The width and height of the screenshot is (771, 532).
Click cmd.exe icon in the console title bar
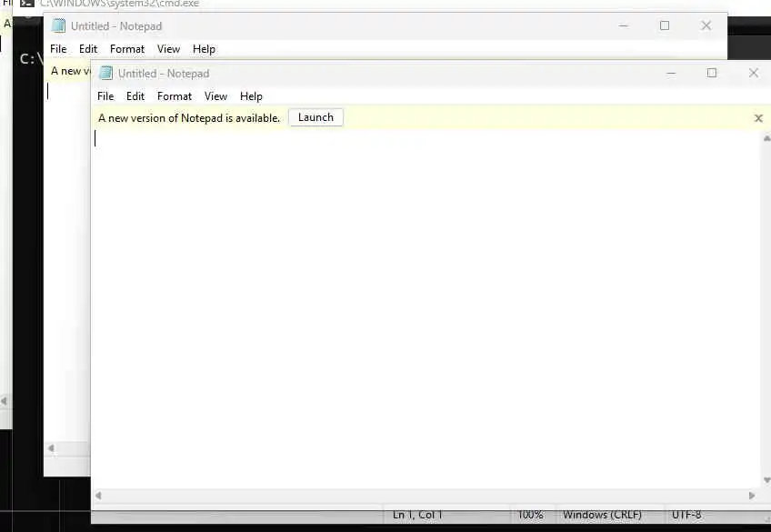pyautogui.click(x=27, y=4)
